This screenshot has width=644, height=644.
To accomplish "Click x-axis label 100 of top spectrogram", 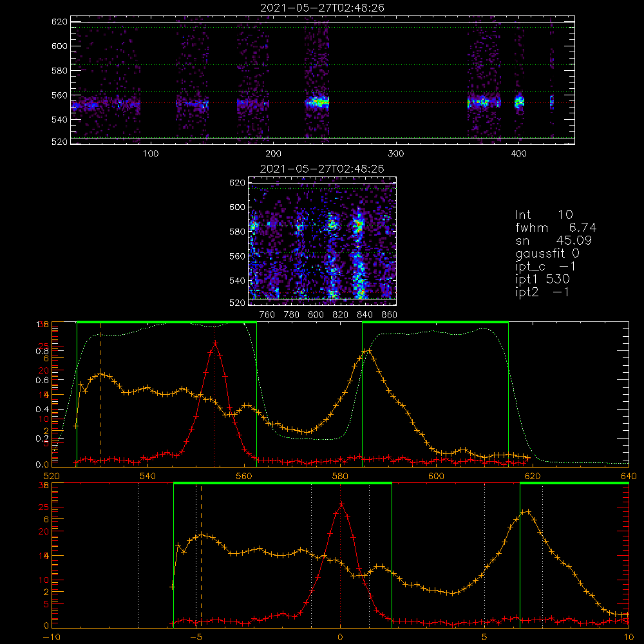I will (151, 154).
